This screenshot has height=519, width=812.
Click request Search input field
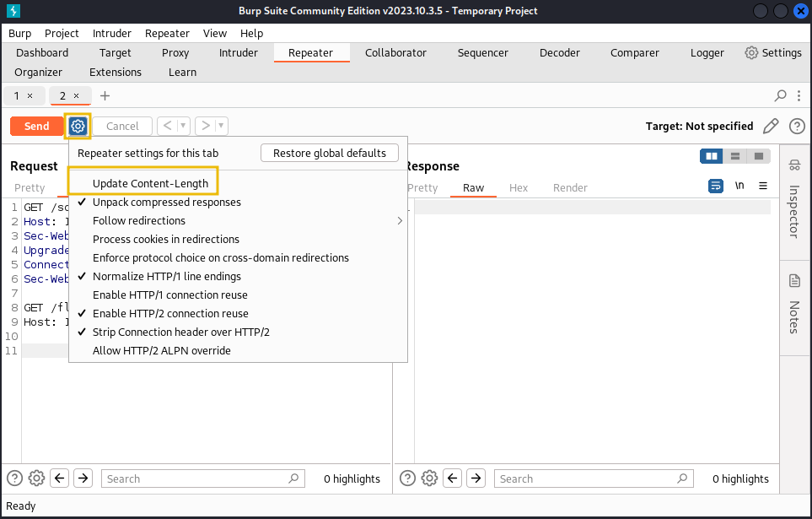(x=203, y=478)
